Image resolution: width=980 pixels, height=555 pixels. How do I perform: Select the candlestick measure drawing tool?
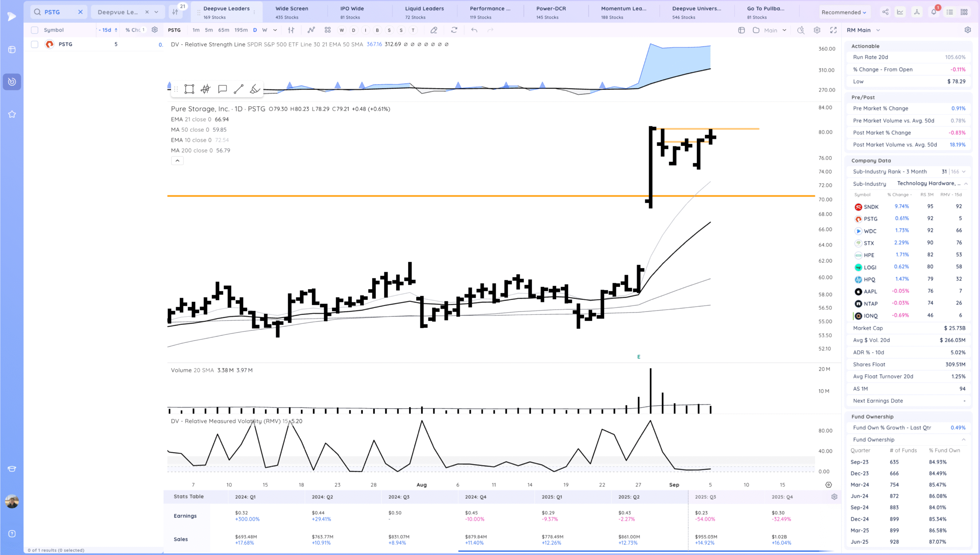point(206,89)
